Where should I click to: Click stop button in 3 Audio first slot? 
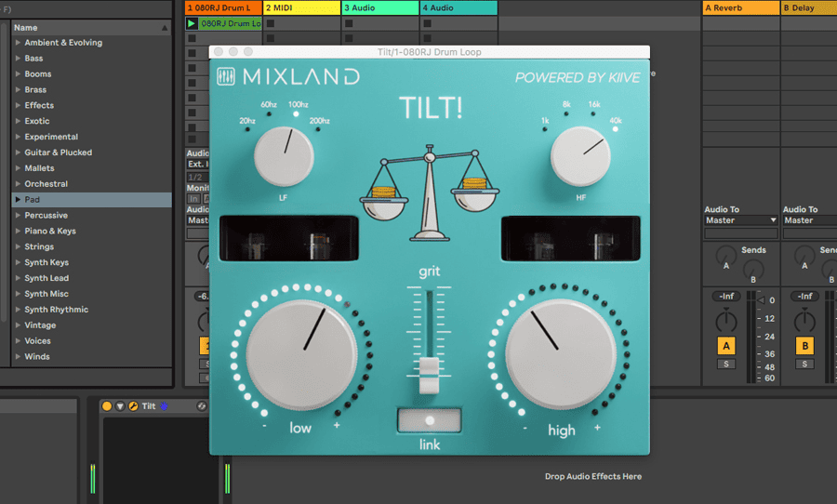pos(349,23)
